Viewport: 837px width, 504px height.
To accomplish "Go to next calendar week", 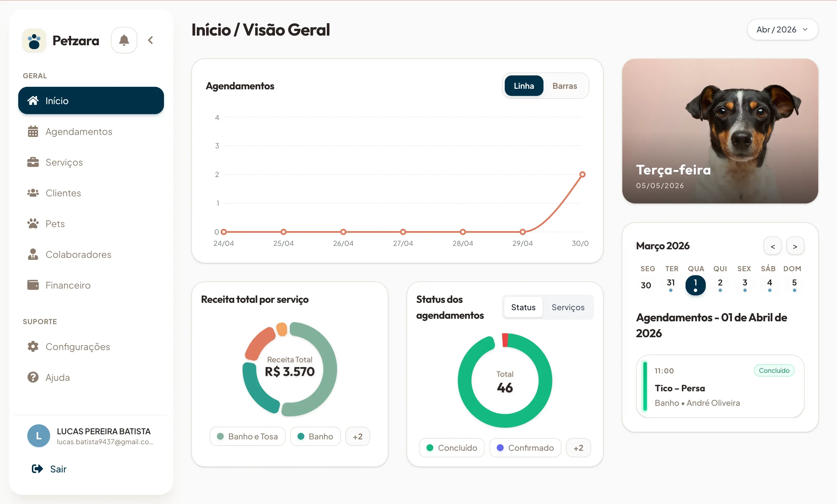I will 795,246.
